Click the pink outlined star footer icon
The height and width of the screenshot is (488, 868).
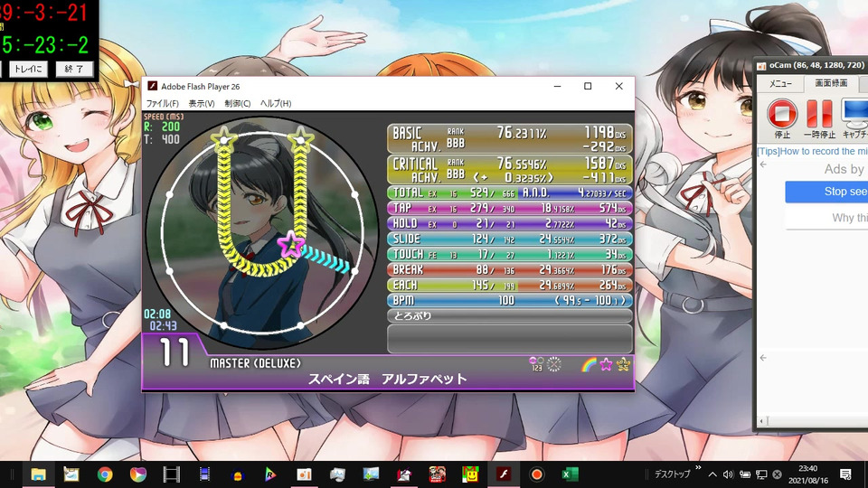606,364
